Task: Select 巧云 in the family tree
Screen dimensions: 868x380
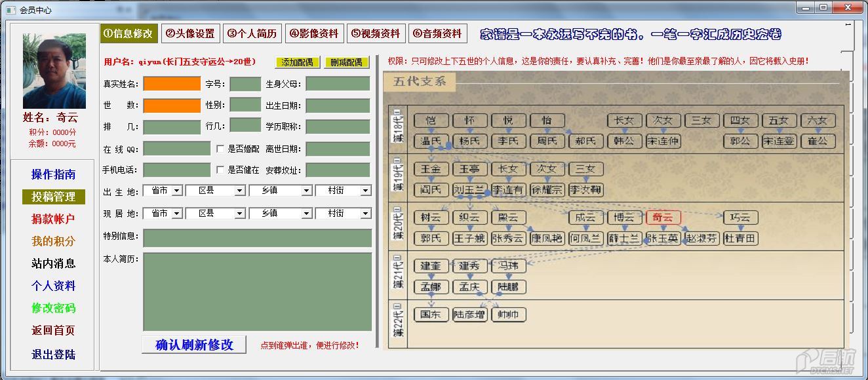Action: (741, 218)
